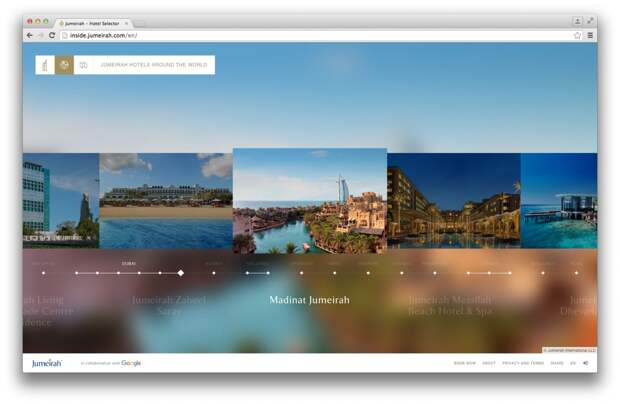Image resolution: width=620 pixels, height=404 pixels.
Task: Open the Chrome hamburger menu
Action: tap(590, 35)
